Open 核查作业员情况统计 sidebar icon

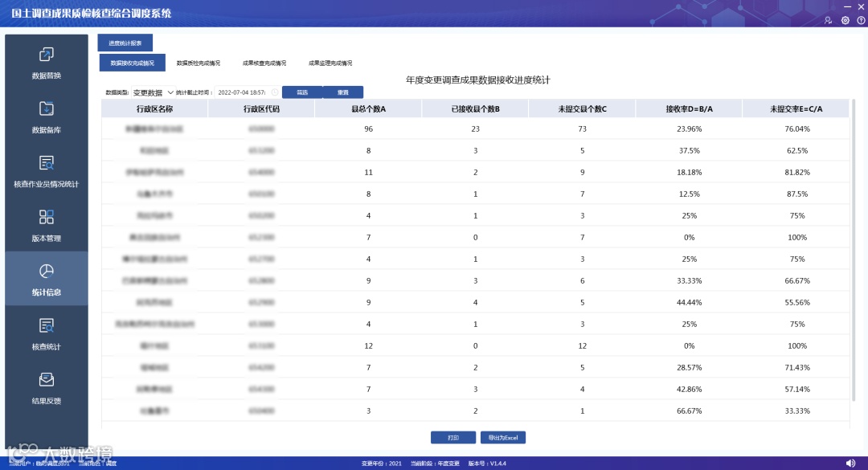[47, 163]
